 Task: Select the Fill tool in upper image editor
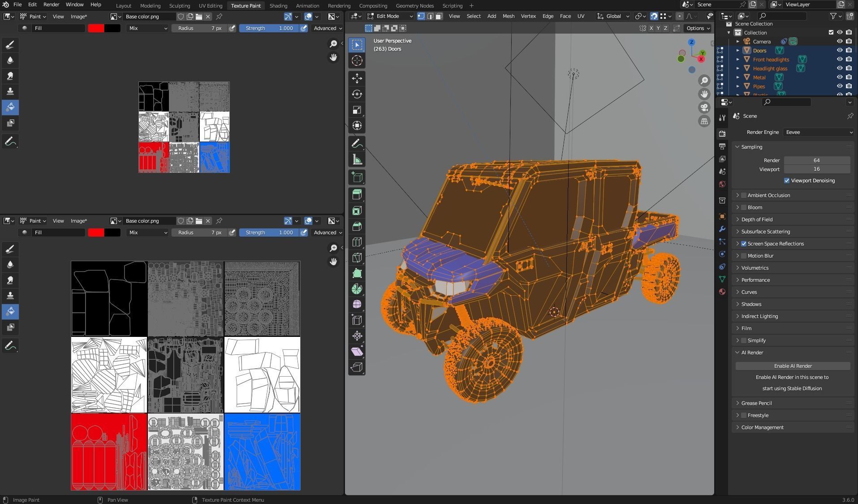[10, 107]
